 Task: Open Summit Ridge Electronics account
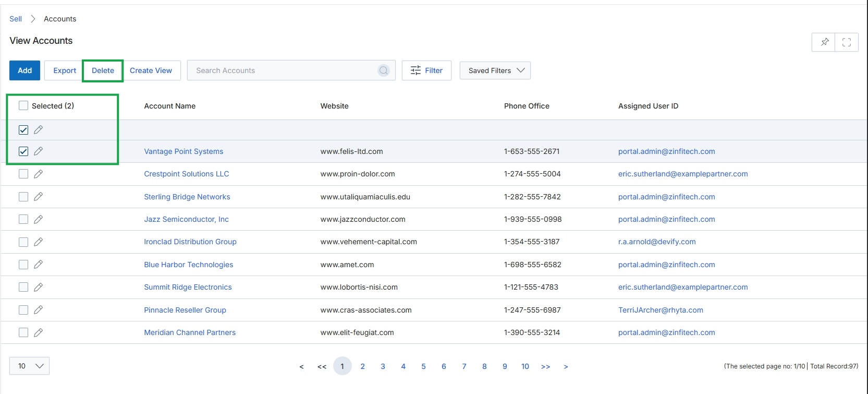[x=188, y=287]
